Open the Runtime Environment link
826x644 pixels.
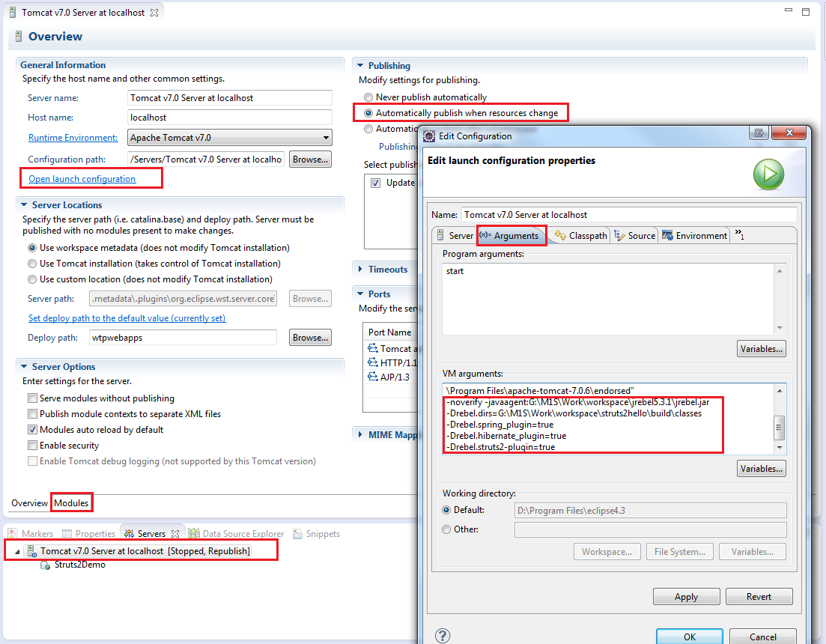point(73,138)
